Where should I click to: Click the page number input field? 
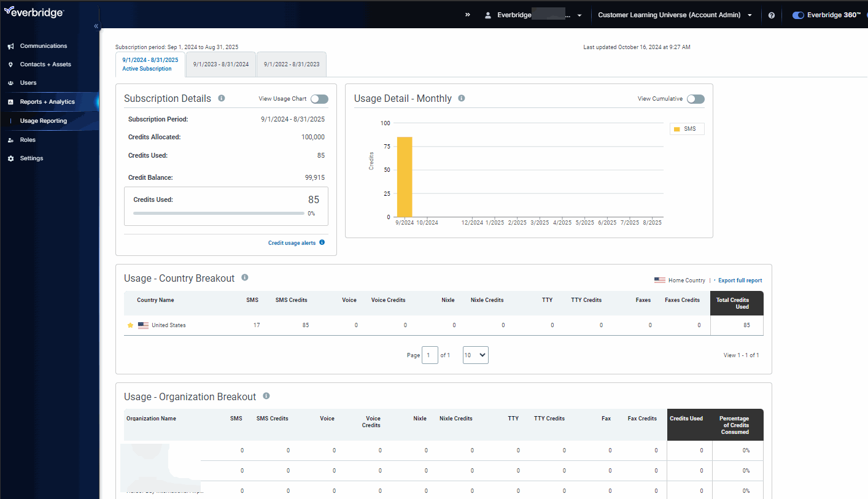pos(430,355)
